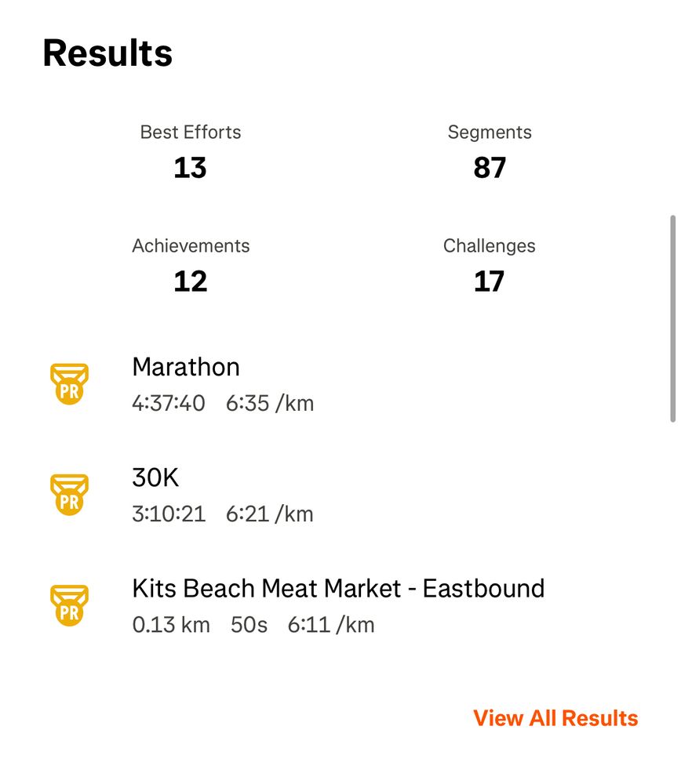Click the Marathon time 4:37:40
Screen dimensions: 681x784
click(169, 404)
